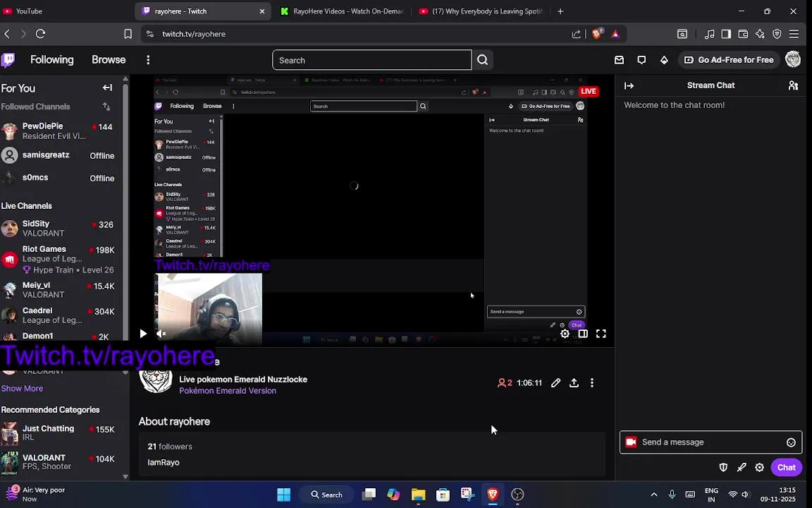Open a new browser tab
Viewport: 812px width, 508px height.
[x=560, y=11]
